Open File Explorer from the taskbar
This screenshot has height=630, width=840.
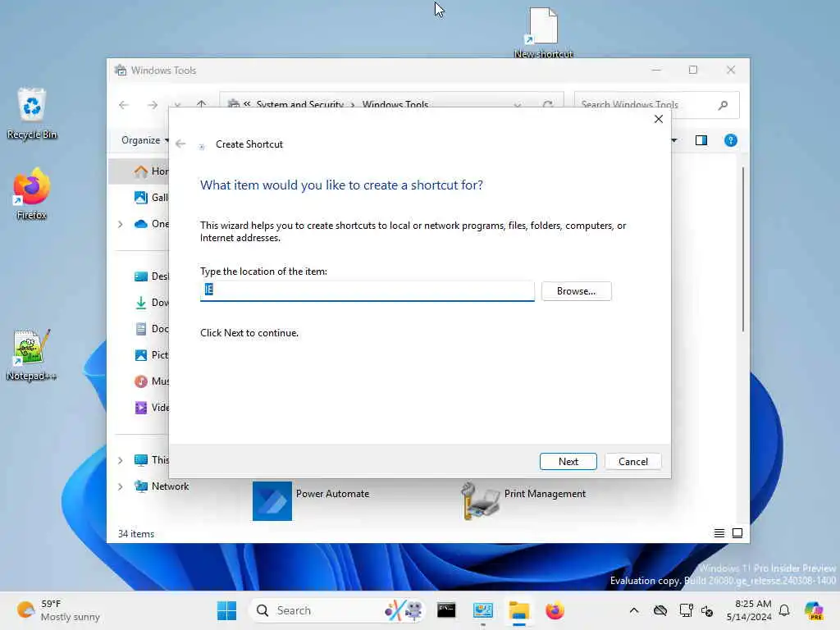[518, 610]
